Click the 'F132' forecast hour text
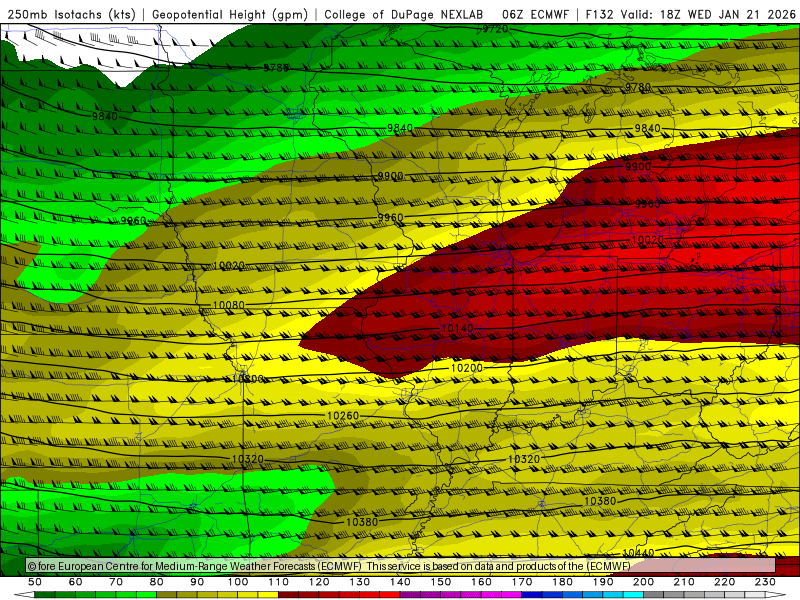Image resolution: width=800 pixels, height=600 pixels. click(x=599, y=15)
